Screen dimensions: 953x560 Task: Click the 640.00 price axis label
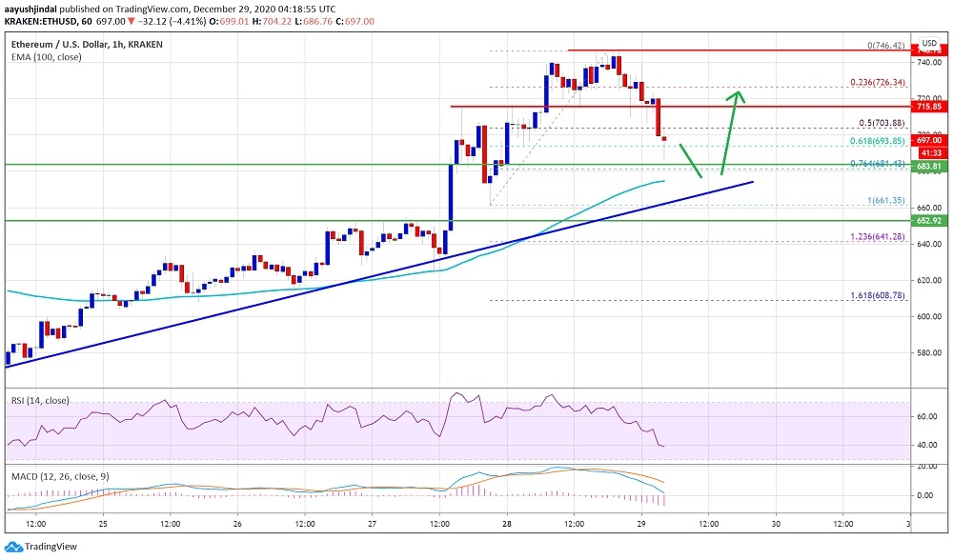(930, 244)
